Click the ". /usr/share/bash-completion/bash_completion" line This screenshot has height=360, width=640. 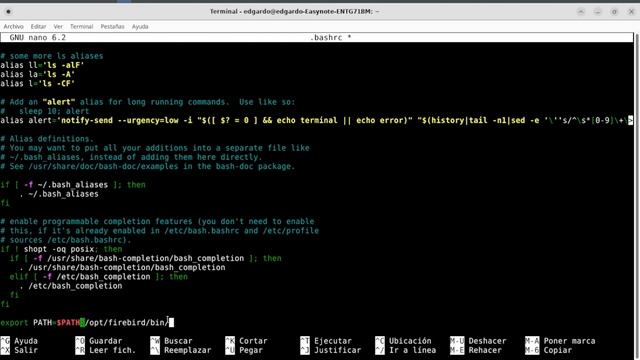pos(122,267)
